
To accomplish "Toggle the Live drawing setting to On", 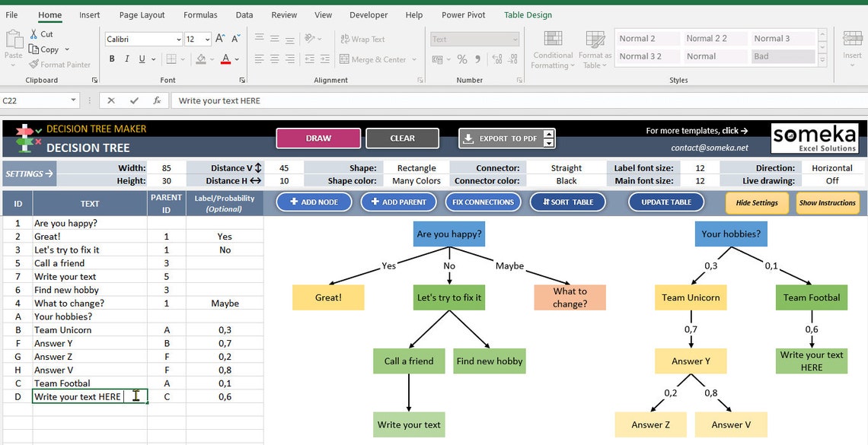I will click(x=831, y=181).
